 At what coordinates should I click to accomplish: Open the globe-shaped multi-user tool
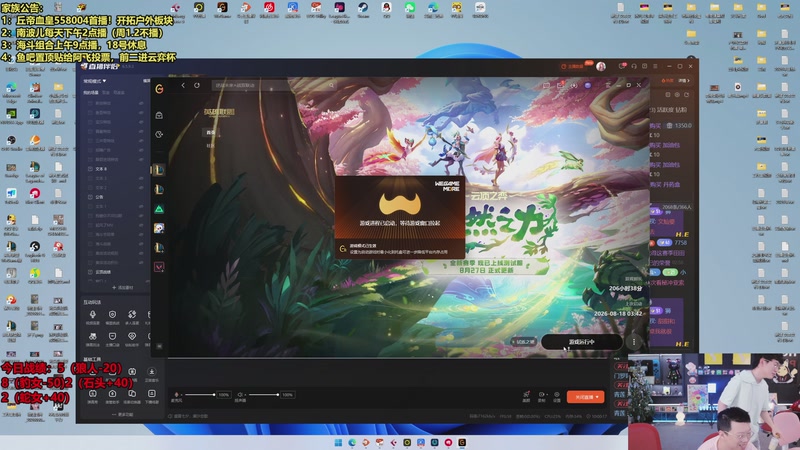132,315
